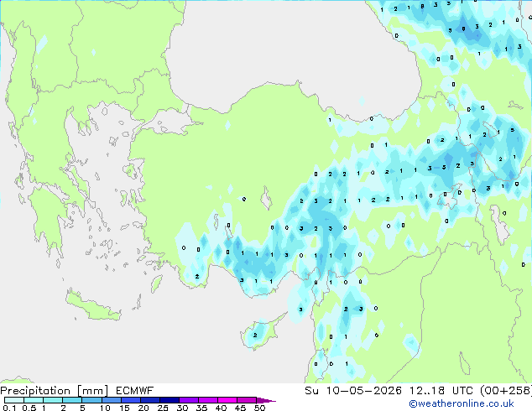Click the legend value label '25'
This screenshot has width=532, height=411.
163,408
